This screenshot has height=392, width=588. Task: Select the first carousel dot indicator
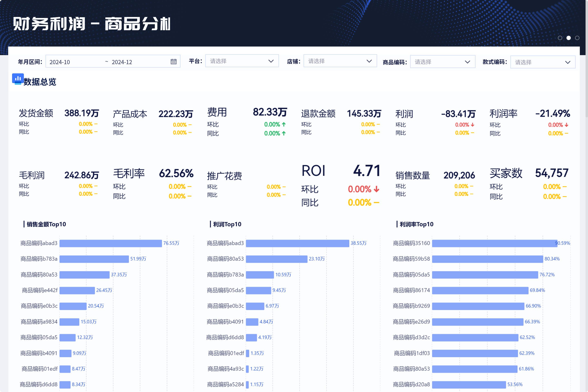(560, 38)
